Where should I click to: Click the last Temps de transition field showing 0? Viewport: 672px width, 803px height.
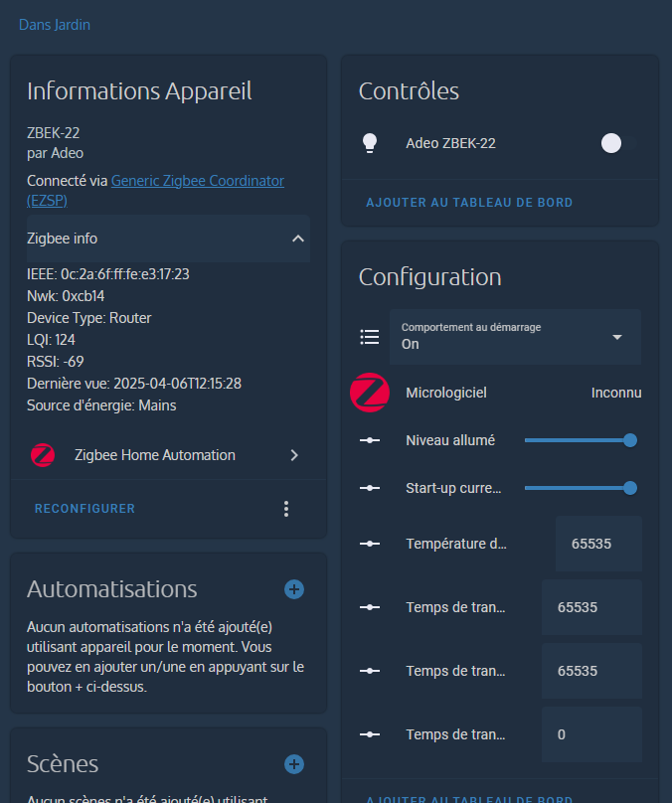point(591,734)
